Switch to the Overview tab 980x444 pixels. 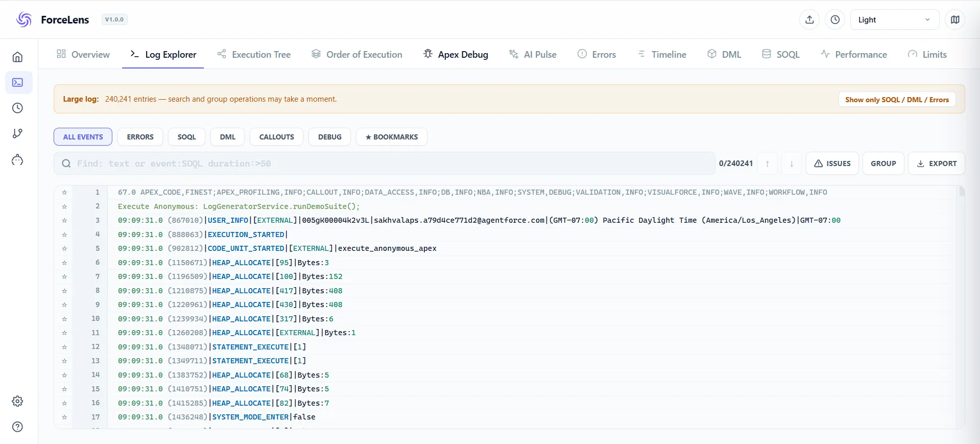click(83, 54)
